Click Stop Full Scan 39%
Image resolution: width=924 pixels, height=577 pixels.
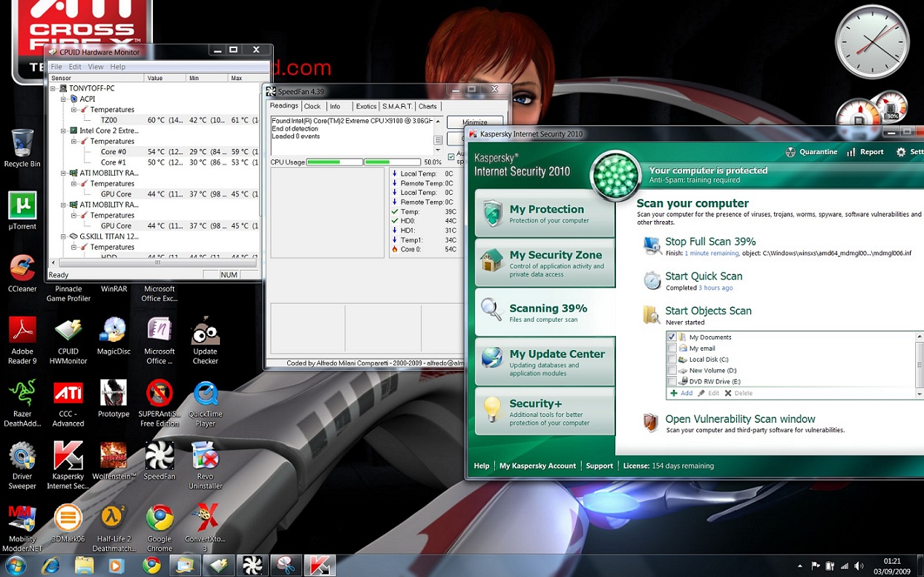710,242
